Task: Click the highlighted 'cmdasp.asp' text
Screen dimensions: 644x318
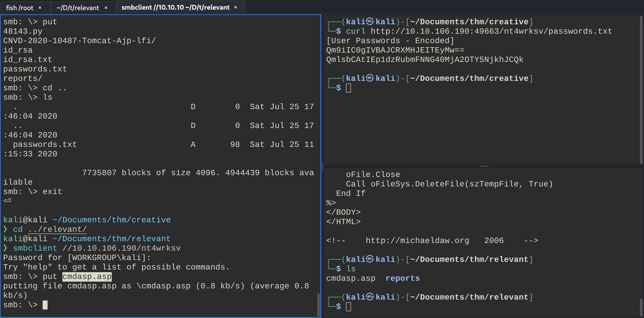Action: click(87, 276)
